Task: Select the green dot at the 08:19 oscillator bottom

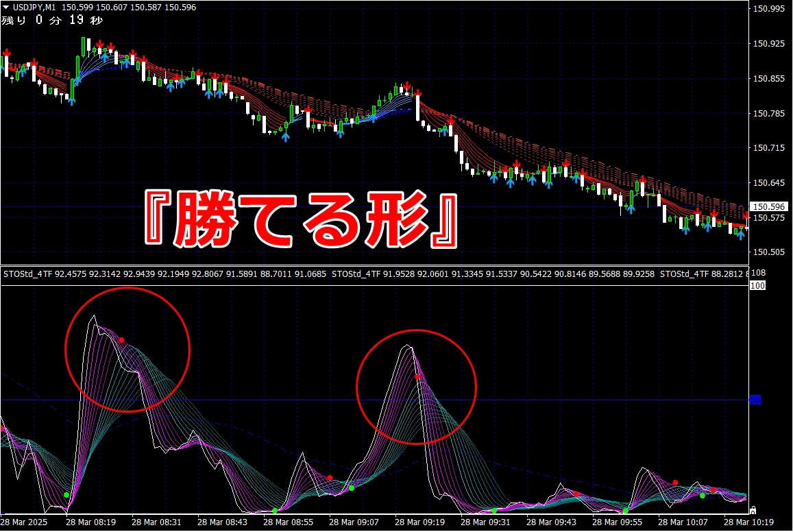Action: (x=66, y=494)
